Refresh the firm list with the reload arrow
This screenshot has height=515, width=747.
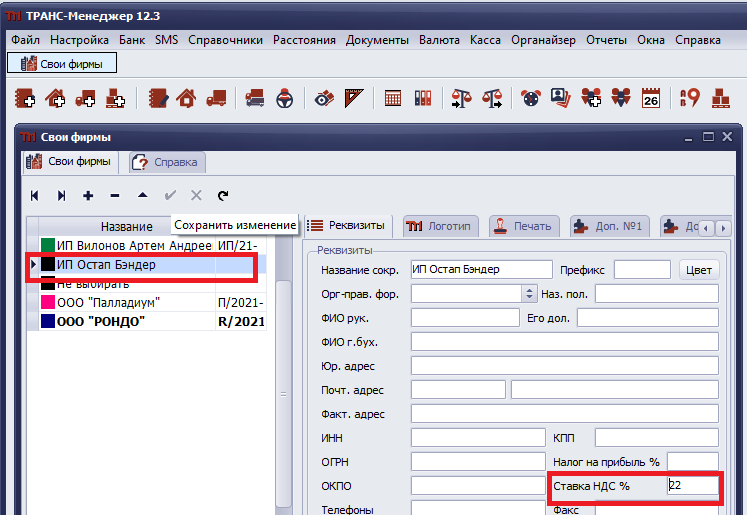(x=222, y=196)
